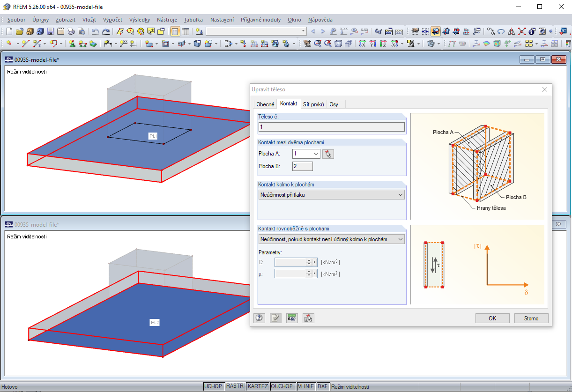
Task: Click pick-from-list icon in dialog footer
Action: point(308,318)
